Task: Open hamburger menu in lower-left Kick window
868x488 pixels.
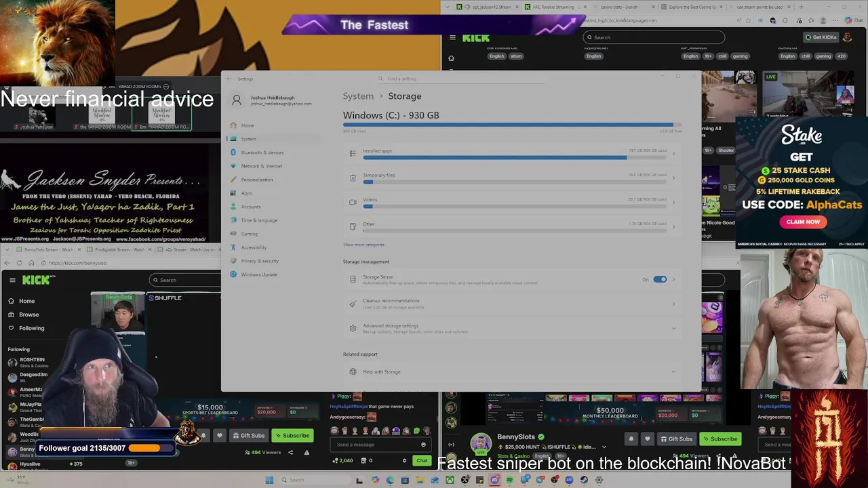Action: coord(12,279)
